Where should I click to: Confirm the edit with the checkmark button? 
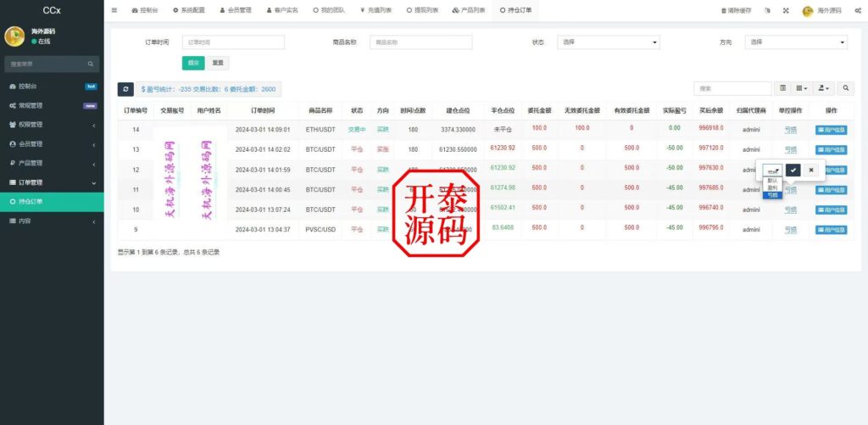pos(793,171)
